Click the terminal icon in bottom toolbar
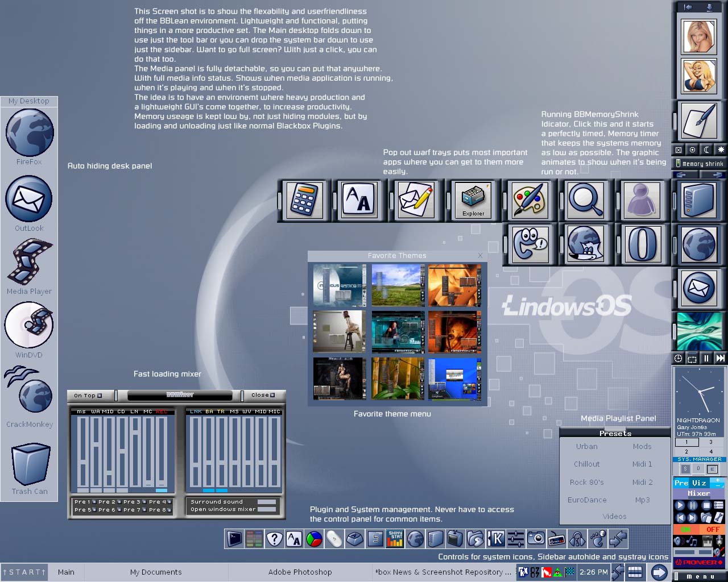The image size is (728, 582). pyautogui.click(x=234, y=538)
